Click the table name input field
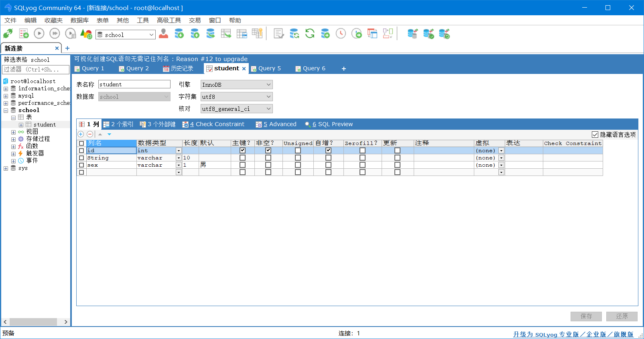The width and height of the screenshot is (644, 339). 134,84
